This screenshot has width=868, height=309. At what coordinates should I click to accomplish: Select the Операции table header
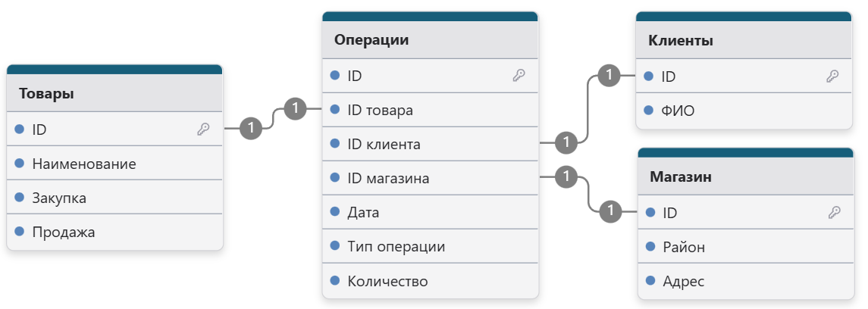430,40
